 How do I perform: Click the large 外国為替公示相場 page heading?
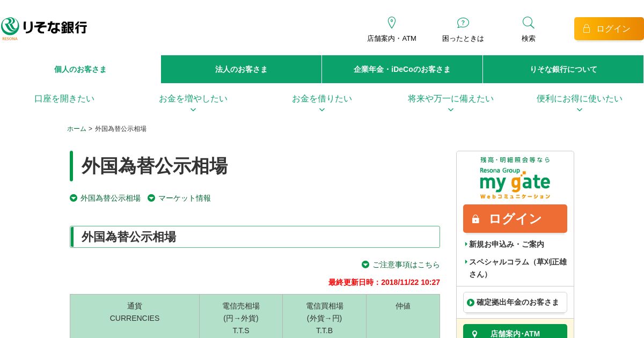(x=155, y=166)
